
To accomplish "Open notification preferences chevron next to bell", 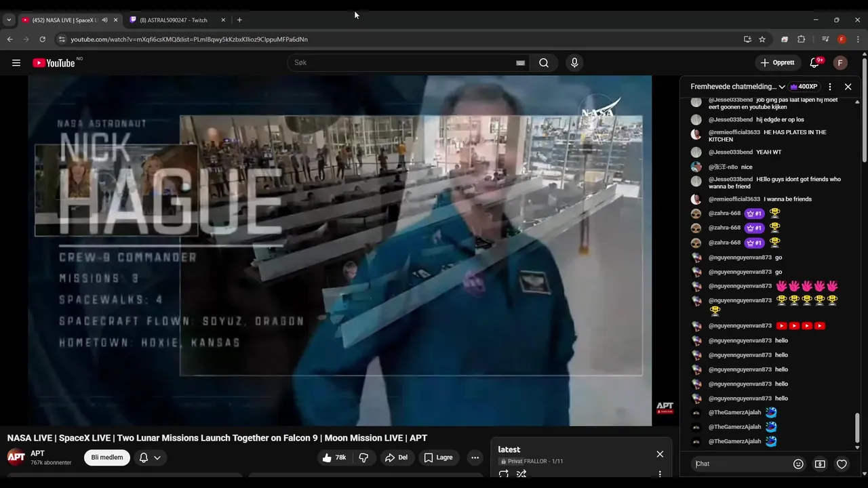I will [157, 457].
